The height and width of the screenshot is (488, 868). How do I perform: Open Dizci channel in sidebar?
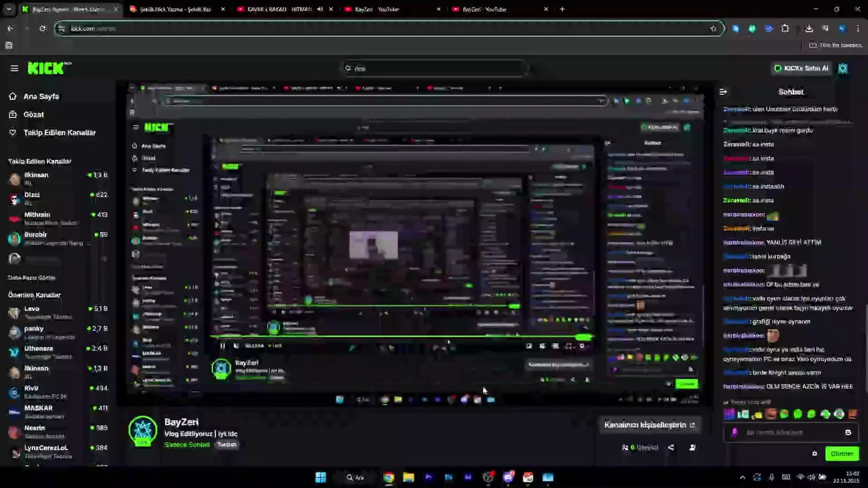tap(58, 198)
